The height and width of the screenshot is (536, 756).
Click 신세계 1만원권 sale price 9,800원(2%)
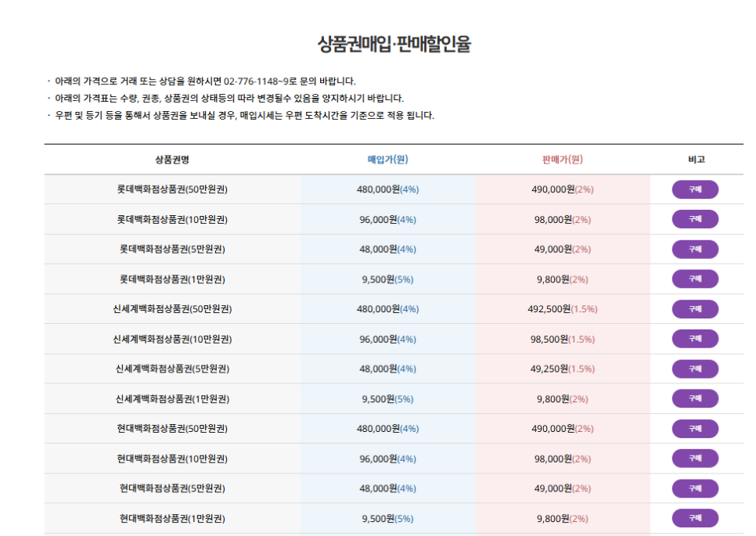click(562, 398)
